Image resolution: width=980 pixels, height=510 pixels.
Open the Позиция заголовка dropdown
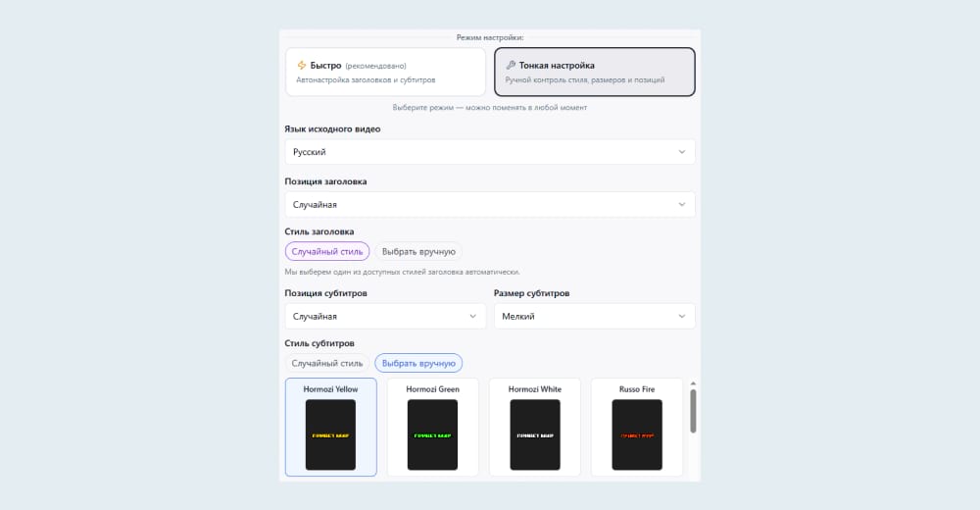point(489,204)
